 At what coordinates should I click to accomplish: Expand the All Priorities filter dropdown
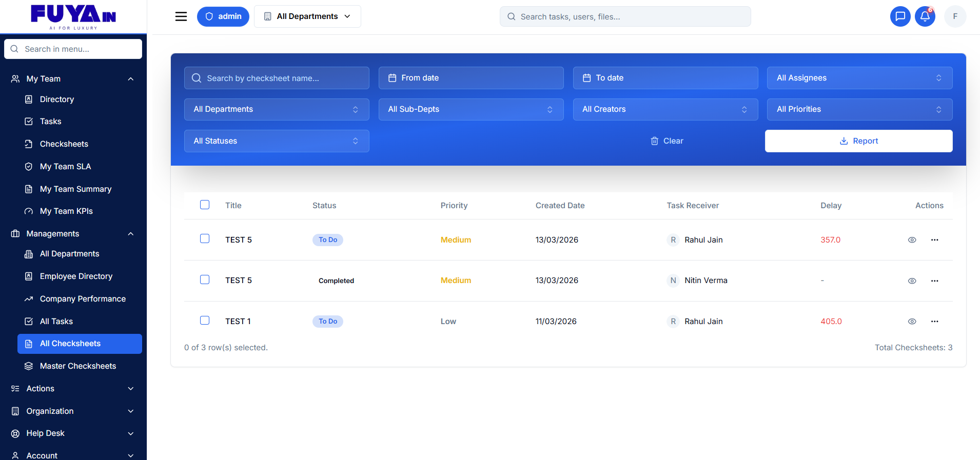(x=859, y=109)
